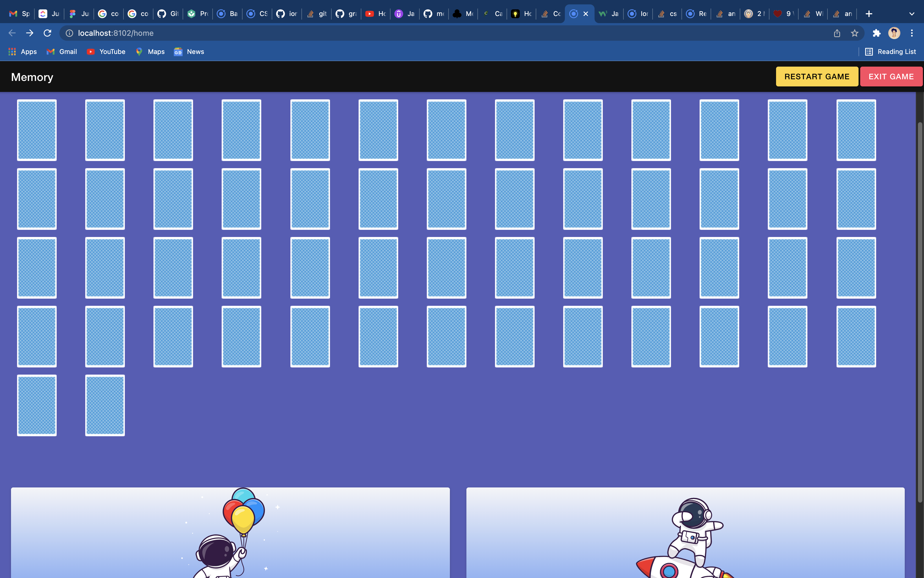Viewport: 924px width, 578px height.
Task: Open the Gmail bookmark
Action: coord(62,52)
